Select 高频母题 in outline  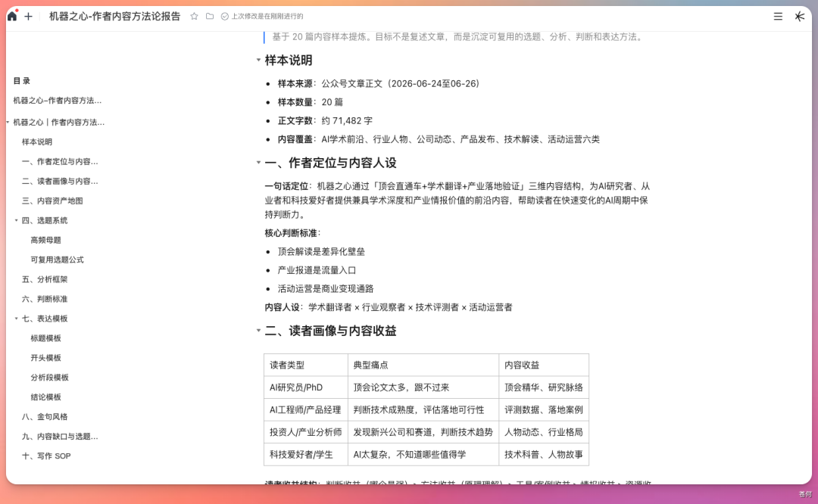tap(46, 240)
